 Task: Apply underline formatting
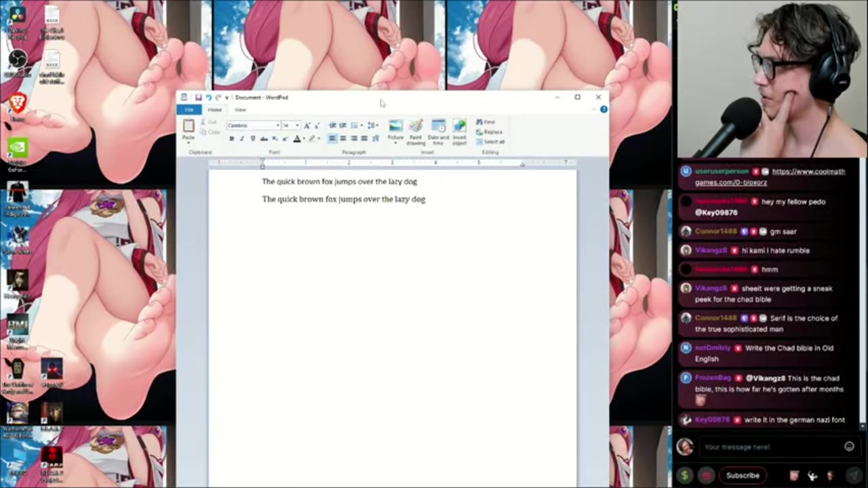pyautogui.click(x=253, y=138)
